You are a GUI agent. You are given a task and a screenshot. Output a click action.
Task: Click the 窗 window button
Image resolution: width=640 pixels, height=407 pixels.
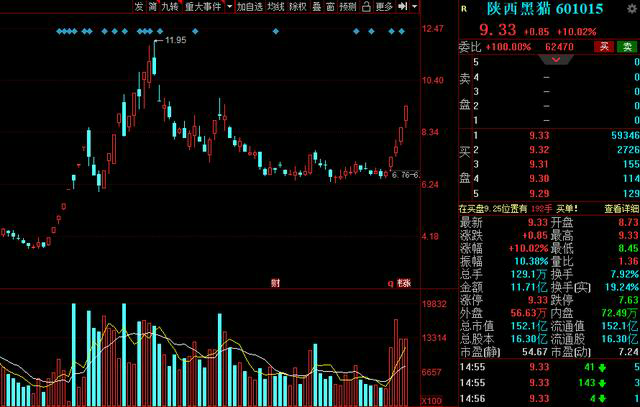331,6
